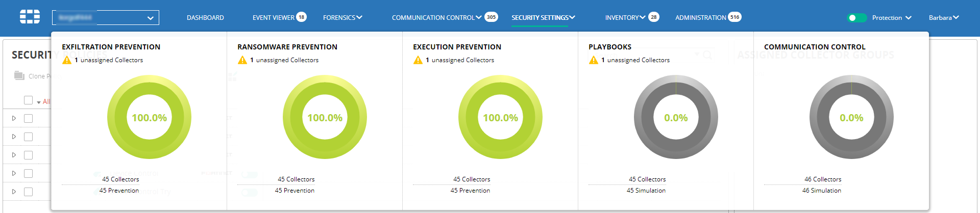This screenshot has height=213, width=980.
Task: Click the Fortinet logo icon
Action: coord(30,17)
